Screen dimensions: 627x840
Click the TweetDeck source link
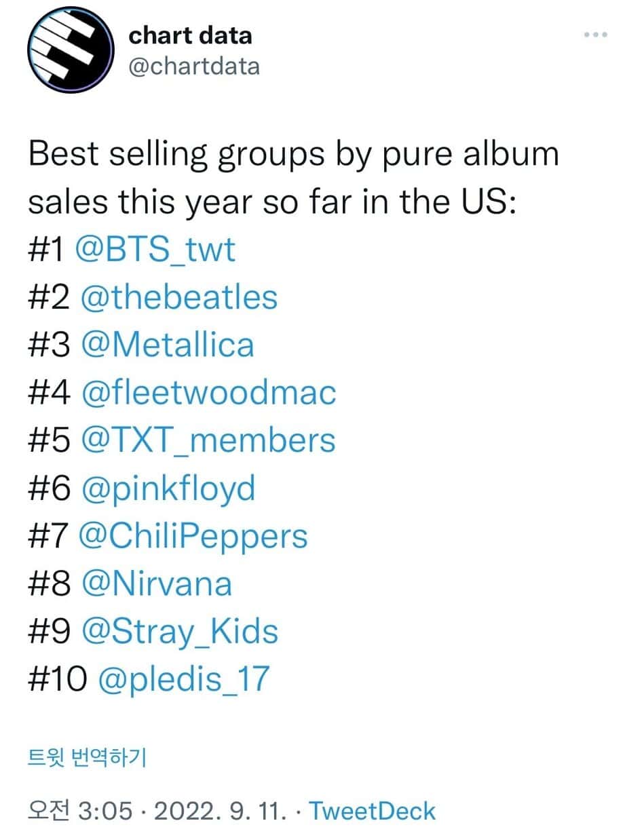point(373,811)
